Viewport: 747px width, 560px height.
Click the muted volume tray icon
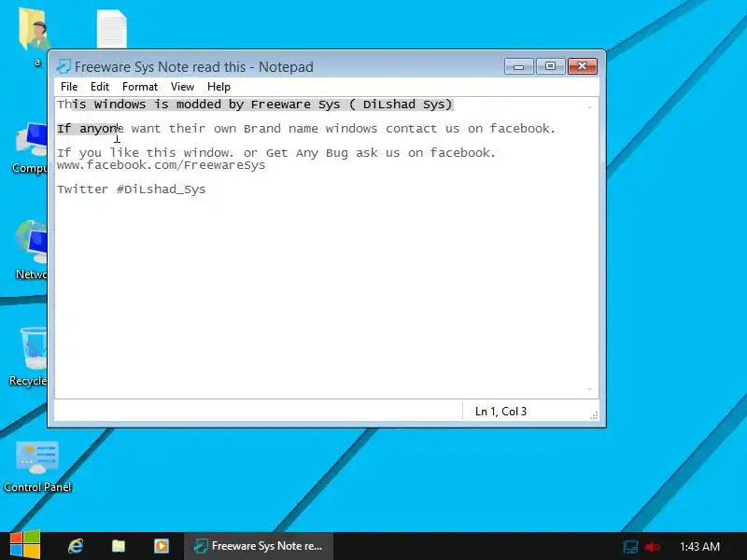[x=652, y=547]
